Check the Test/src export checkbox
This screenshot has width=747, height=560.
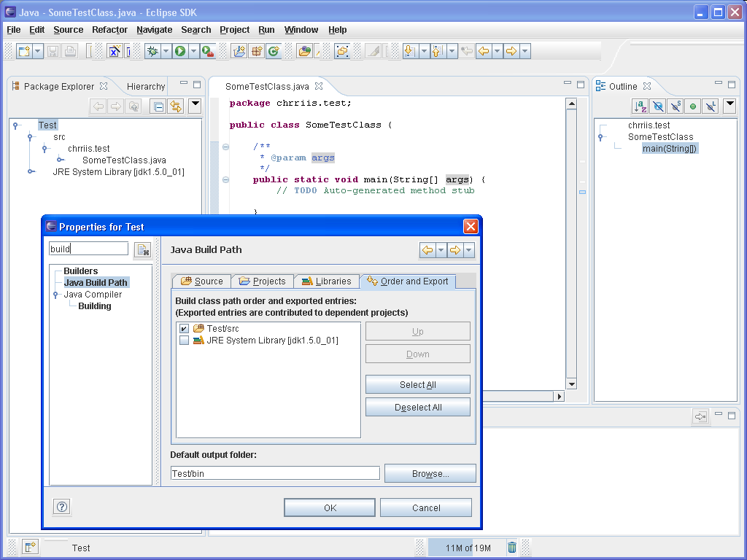(184, 329)
